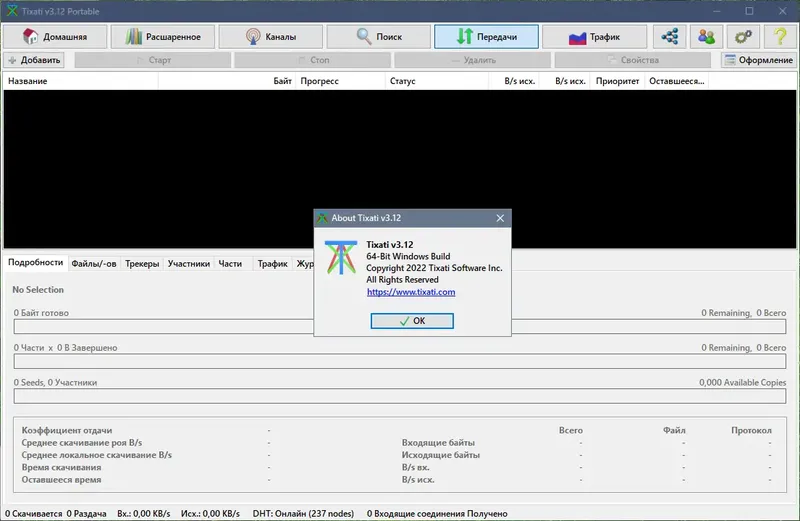The height and width of the screenshot is (521, 800).
Task: Sort by the Оставшееся column header
Action: (x=677, y=81)
